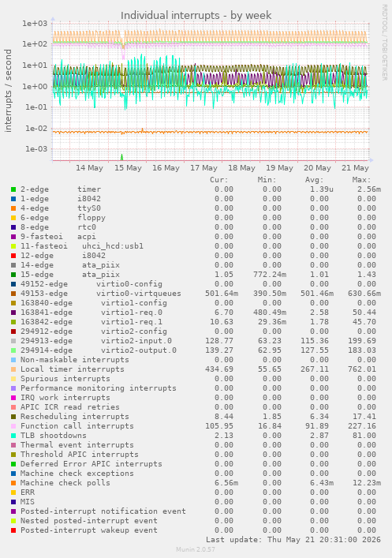Image resolution: width=392 pixels, height=558 pixels.
Task: Click the Function call interrupts pink swatch
Action: 13,426
